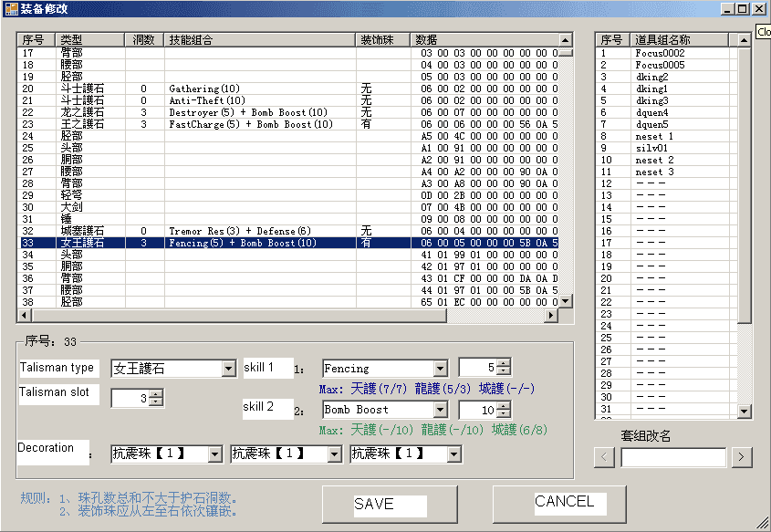This screenshot has height=532, width=771.
Task: Click the 序号 column header in equipment table
Action: pos(36,40)
